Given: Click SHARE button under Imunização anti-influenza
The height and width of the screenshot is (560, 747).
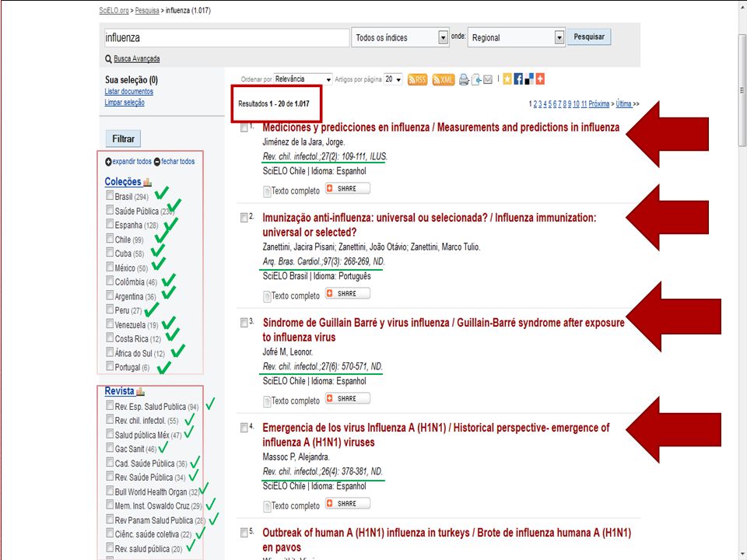Looking at the screenshot, I should pyautogui.click(x=348, y=294).
